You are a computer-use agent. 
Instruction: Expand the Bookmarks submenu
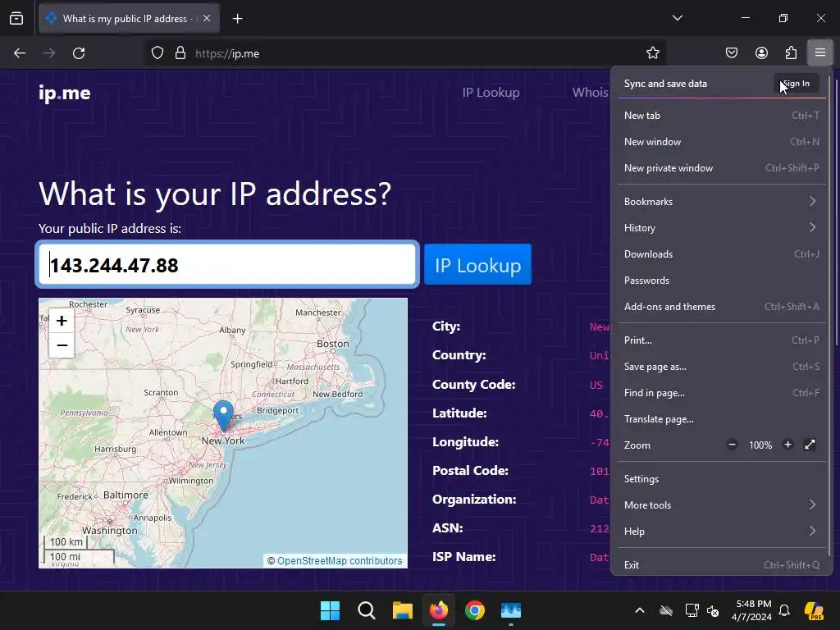point(721,202)
